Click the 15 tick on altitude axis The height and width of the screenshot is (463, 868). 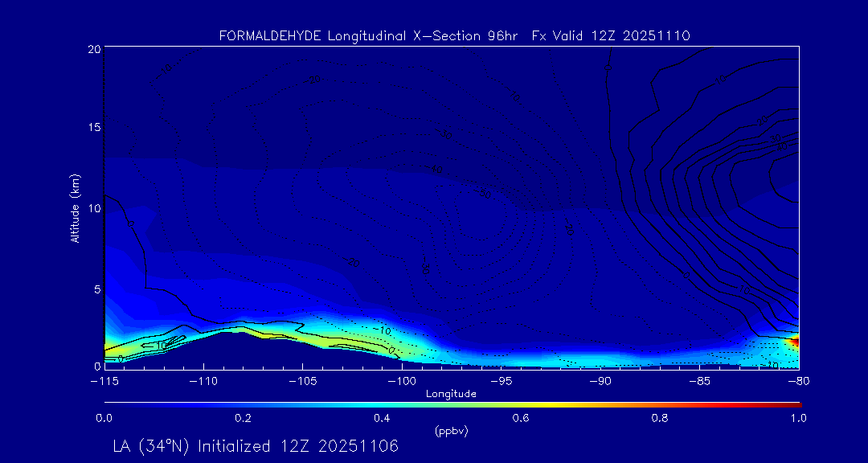[x=93, y=127]
